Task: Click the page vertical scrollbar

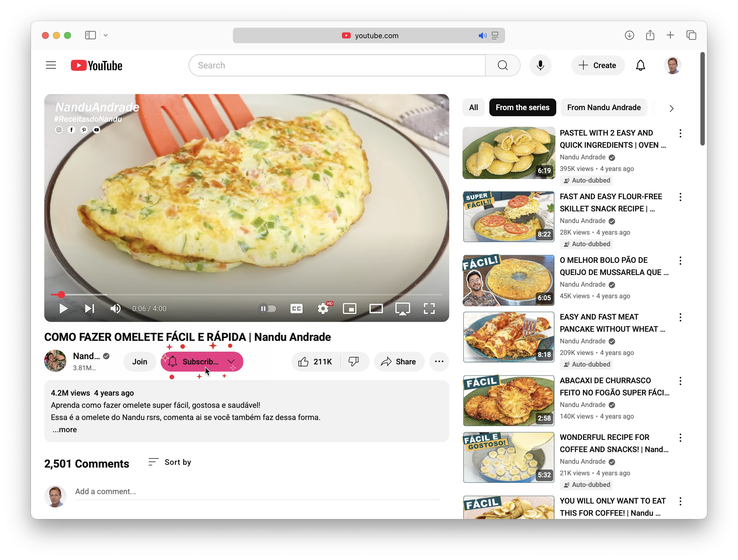Action: 702,99
